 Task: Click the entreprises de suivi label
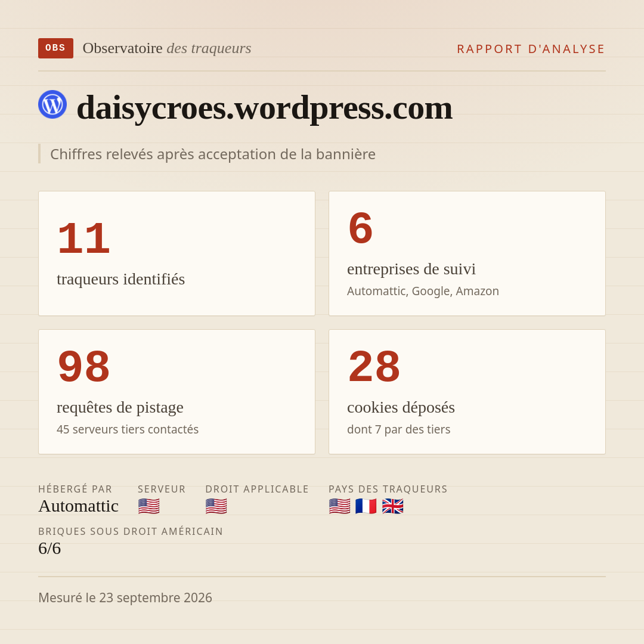[411, 269]
